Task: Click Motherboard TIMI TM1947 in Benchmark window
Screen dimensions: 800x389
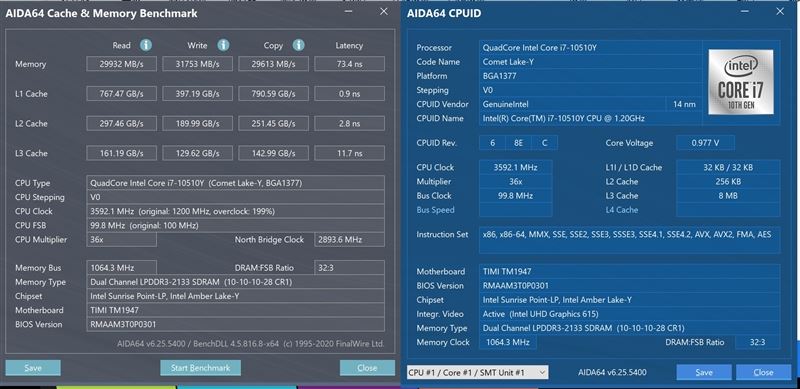Action: [236, 310]
